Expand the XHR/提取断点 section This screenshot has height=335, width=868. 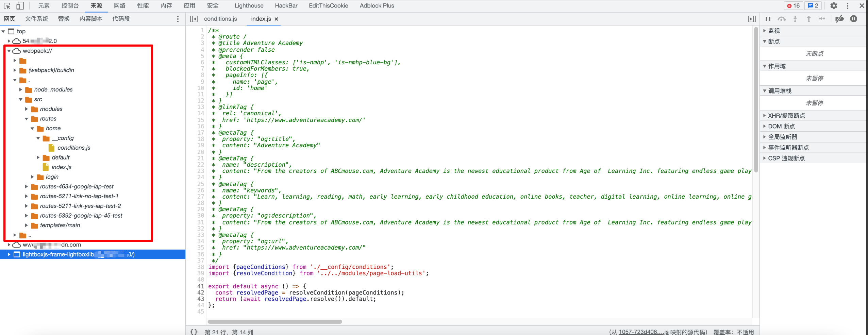coord(786,116)
